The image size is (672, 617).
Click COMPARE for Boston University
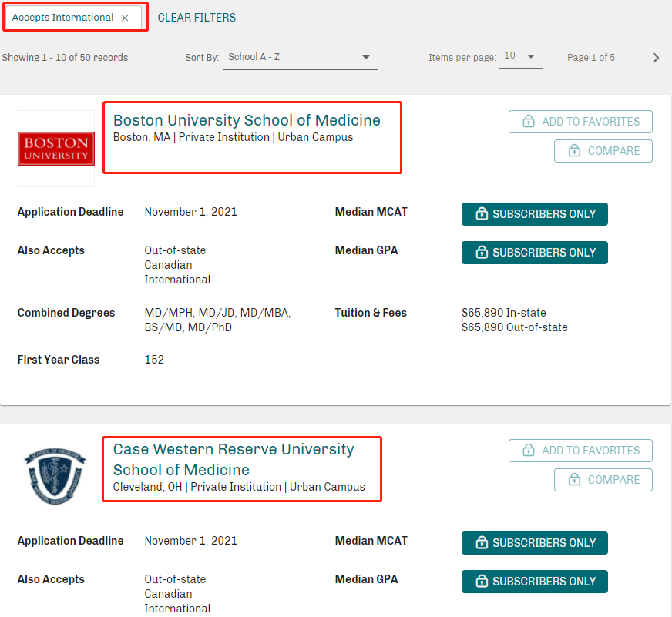pos(603,151)
